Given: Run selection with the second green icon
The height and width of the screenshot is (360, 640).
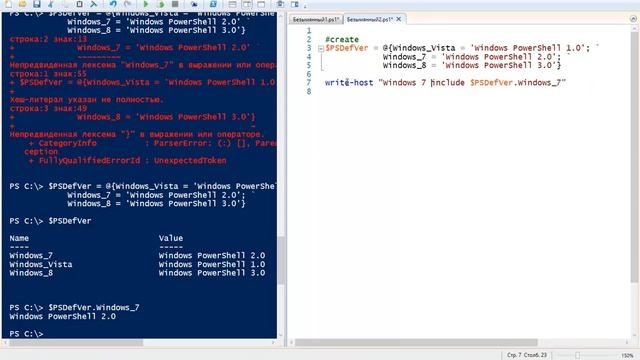Looking at the screenshot, I should [161, 4].
